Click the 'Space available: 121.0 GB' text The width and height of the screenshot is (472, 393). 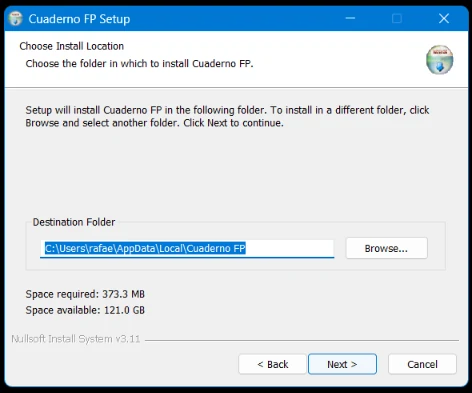coord(85,310)
